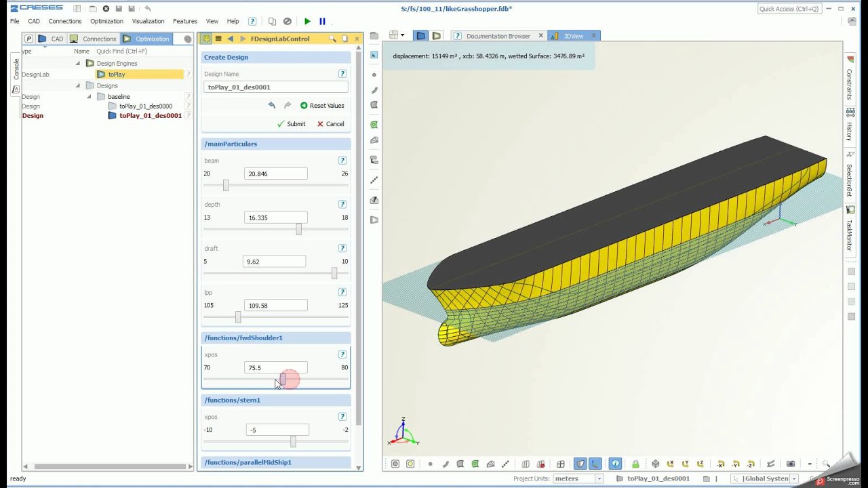Image resolution: width=868 pixels, height=488 pixels.
Task: Click the cancel-circle icon in main toolbar
Action: [288, 21]
